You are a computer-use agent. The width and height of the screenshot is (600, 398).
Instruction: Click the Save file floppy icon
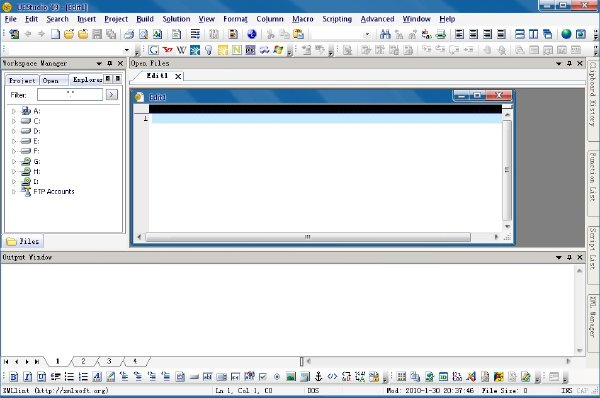[x=97, y=34]
